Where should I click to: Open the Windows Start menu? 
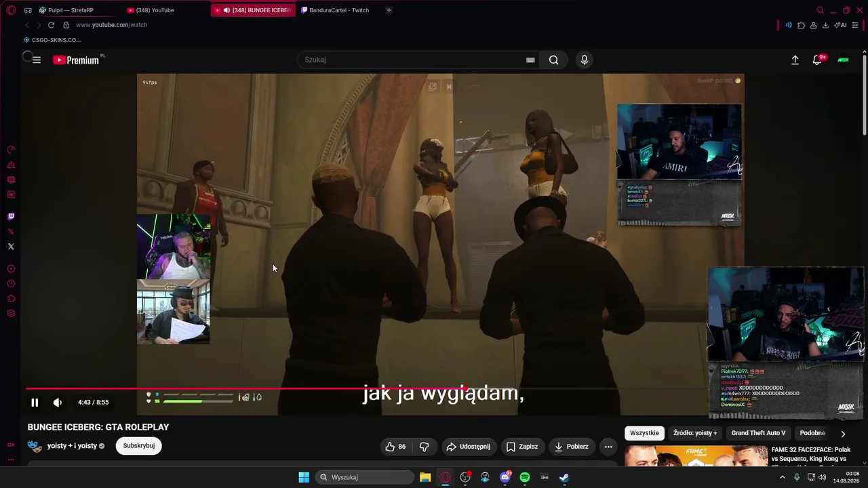coord(304,477)
